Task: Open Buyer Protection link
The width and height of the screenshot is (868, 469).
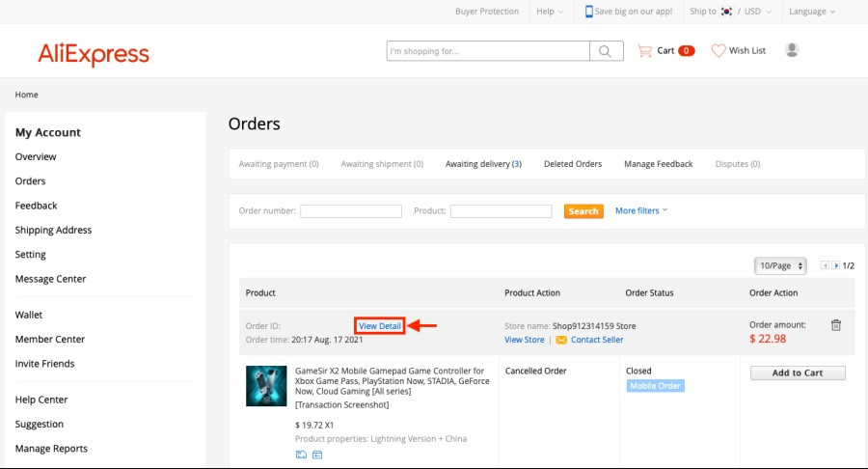Action: 487,11
